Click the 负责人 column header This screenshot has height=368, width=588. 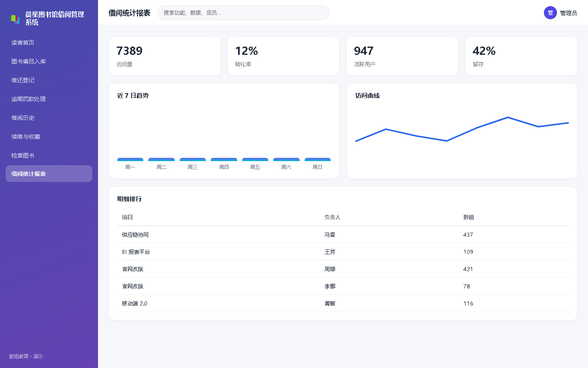[332, 217]
